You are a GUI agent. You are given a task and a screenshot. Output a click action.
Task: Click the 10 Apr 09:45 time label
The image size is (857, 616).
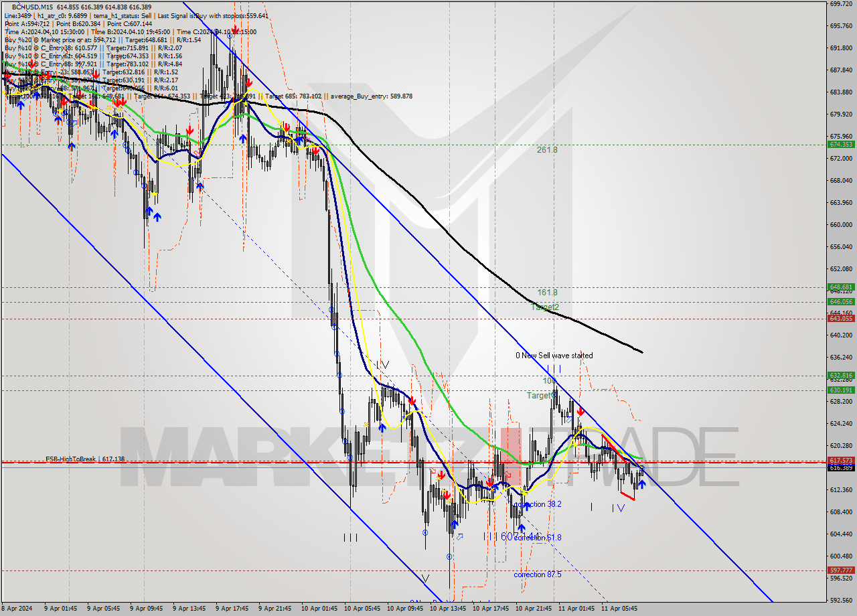coord(405,609)
